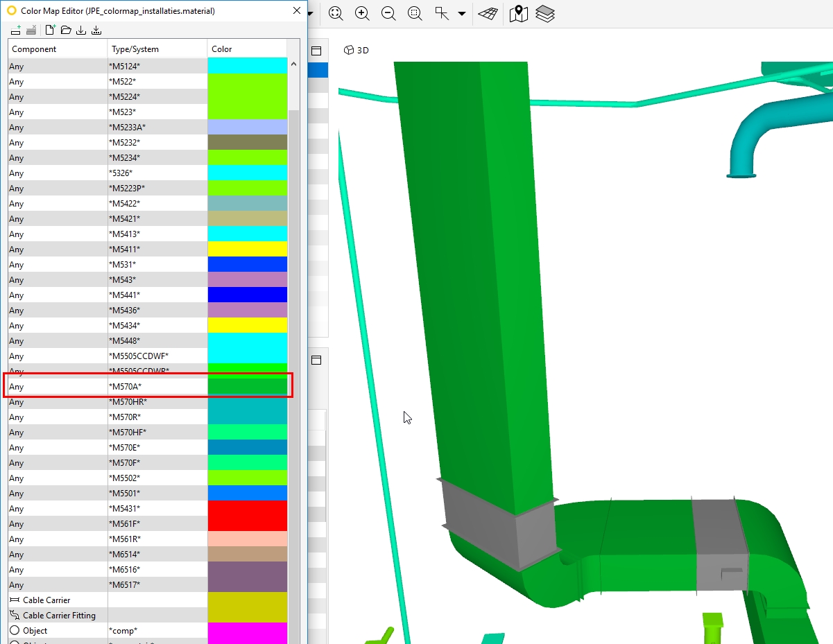Click the scrollbar up arrow in Color Map Editor
This screenshot has width=833, height=644.
coord(293,64)
